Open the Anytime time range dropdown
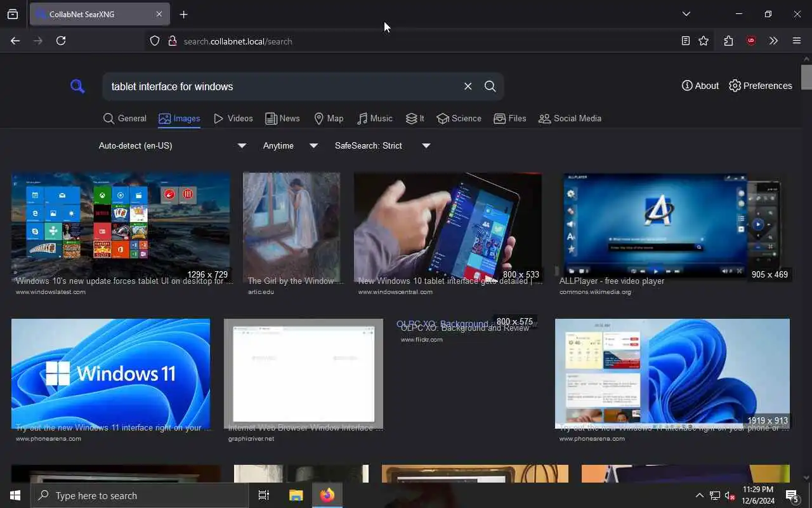 click(x=290, y=145)
